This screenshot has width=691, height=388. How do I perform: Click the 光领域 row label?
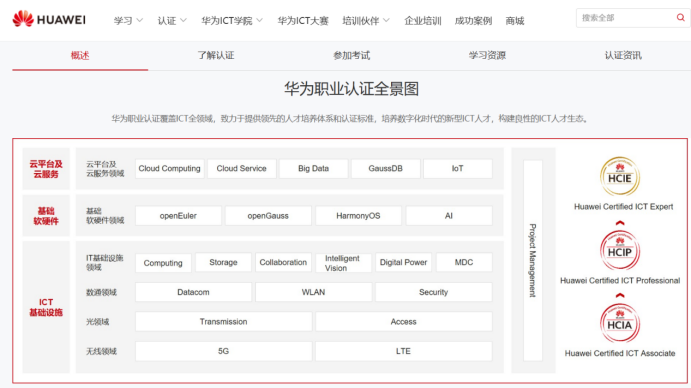point(97,322)
